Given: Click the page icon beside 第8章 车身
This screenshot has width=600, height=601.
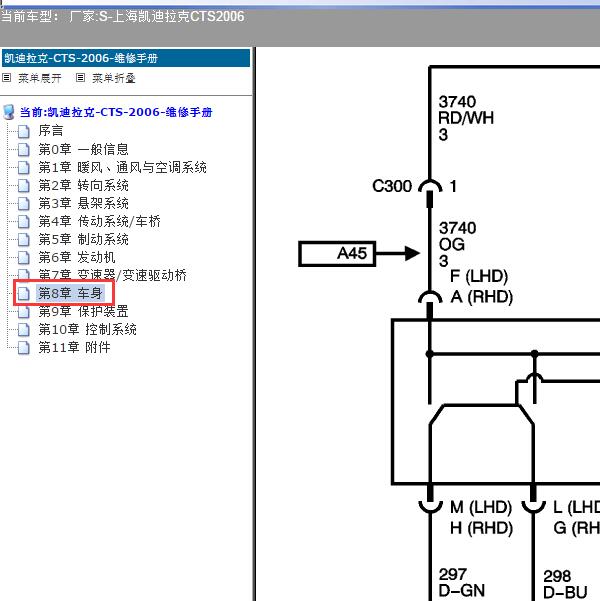Looking at the screenshot, I should [24, 294].
